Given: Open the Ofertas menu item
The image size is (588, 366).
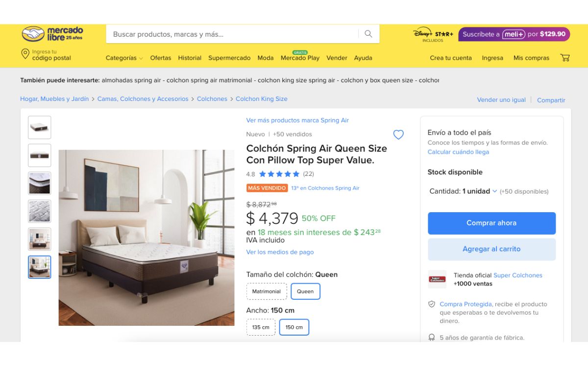Looking at the screenshot, I should point(161,58).
